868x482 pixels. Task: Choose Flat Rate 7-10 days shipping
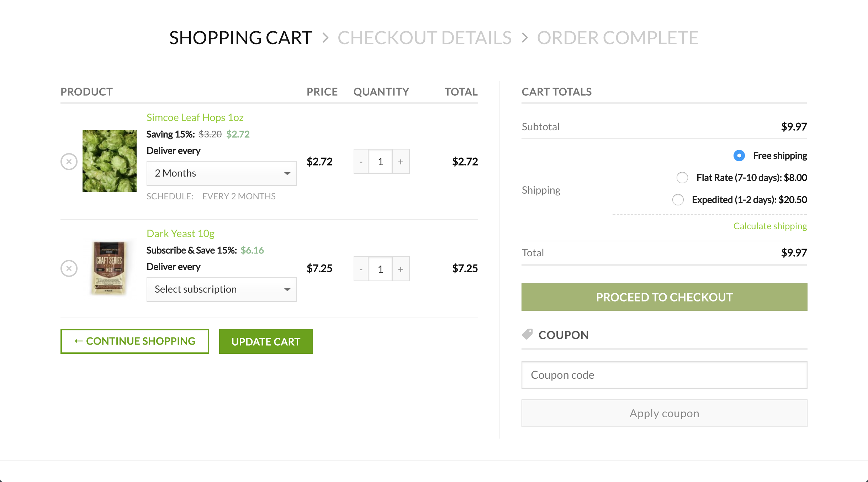coord(682,178)
